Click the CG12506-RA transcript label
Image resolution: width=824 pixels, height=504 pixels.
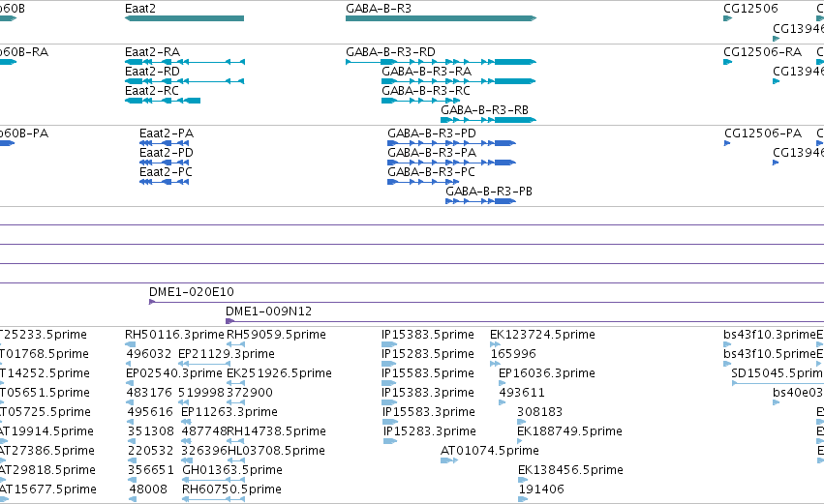(x=763, y=52)
